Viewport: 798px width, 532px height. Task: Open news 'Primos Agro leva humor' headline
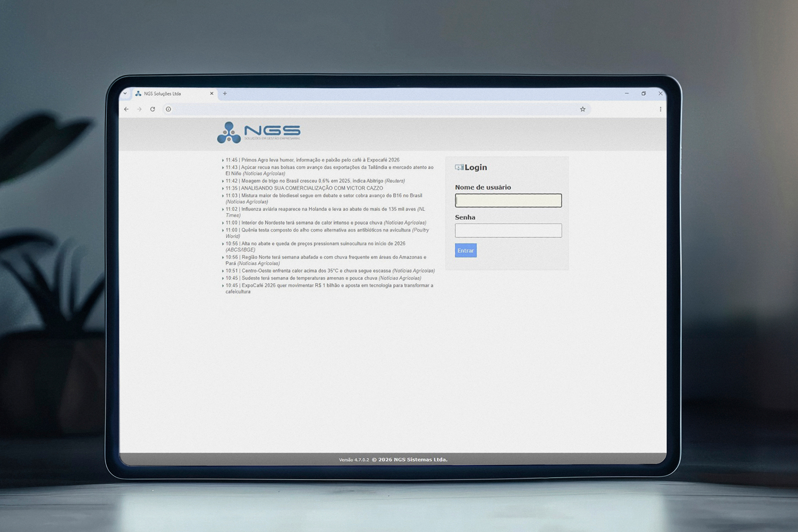tap(312, 160)
